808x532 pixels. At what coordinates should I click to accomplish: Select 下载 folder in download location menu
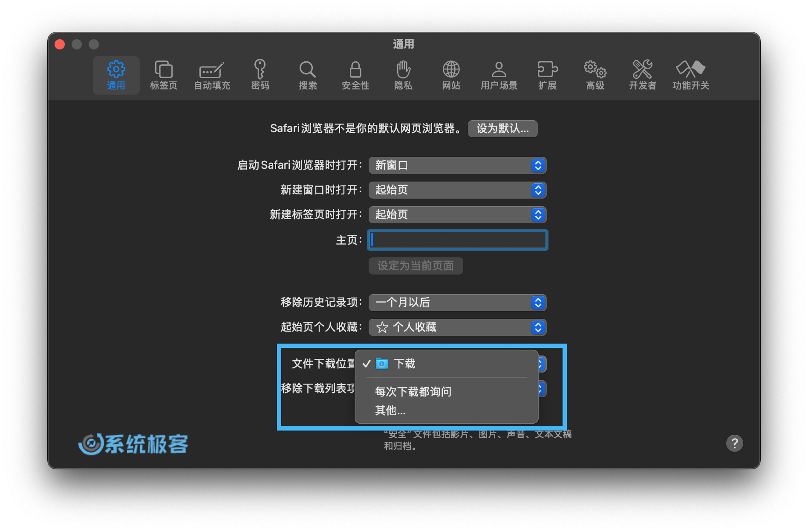click(x=446, y=364)
